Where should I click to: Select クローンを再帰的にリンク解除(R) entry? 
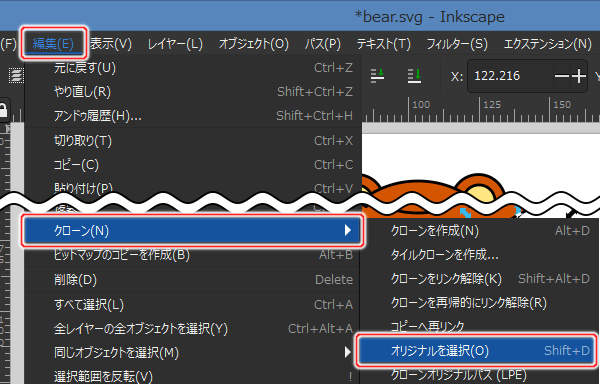coord(480,303)
